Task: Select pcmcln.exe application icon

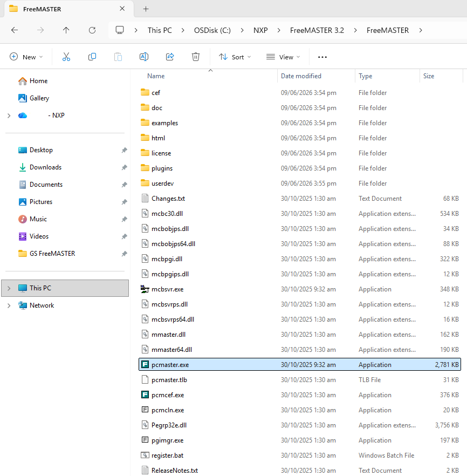Action: pos(145,410)
